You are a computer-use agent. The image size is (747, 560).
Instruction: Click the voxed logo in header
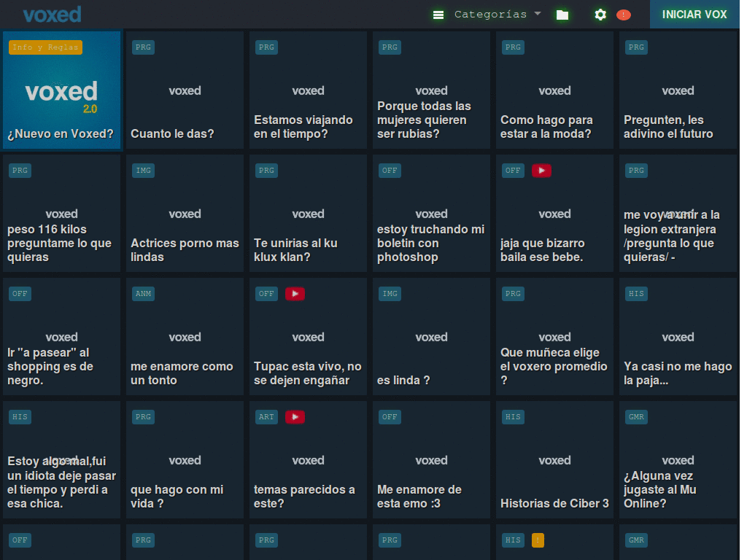tap(52, 15)
